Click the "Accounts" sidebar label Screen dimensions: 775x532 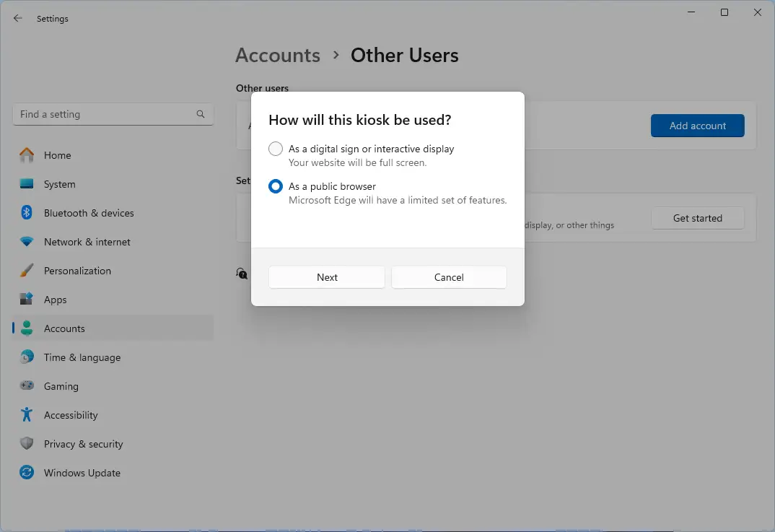[x=64, y=328]
